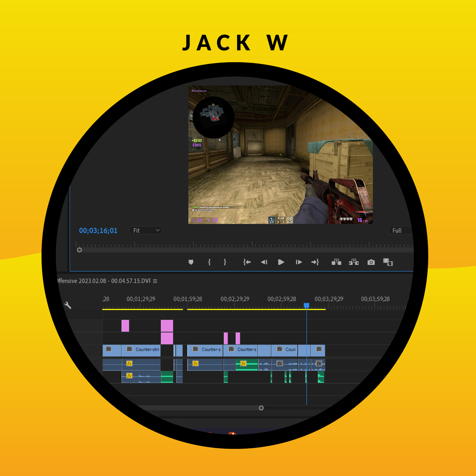Toggle the fx badge on the Counter-stri clip

pyautogui.click(x=129, y=349)
